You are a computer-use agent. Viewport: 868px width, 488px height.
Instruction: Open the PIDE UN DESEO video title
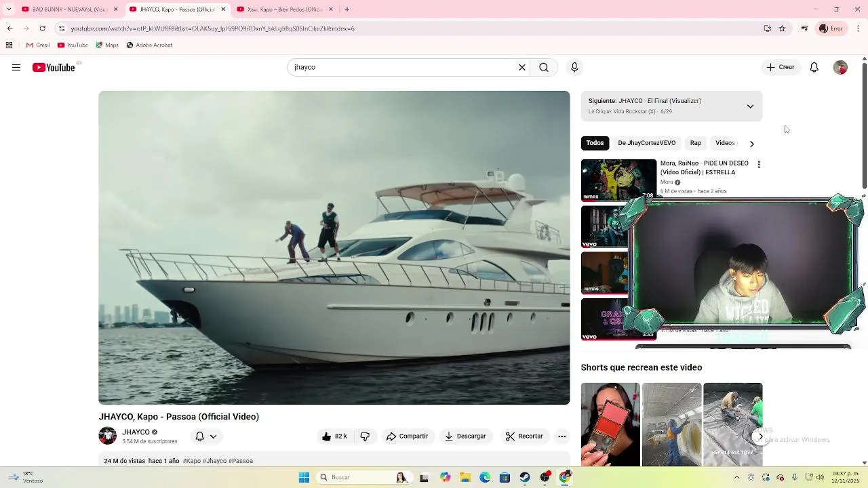point(705,167)
